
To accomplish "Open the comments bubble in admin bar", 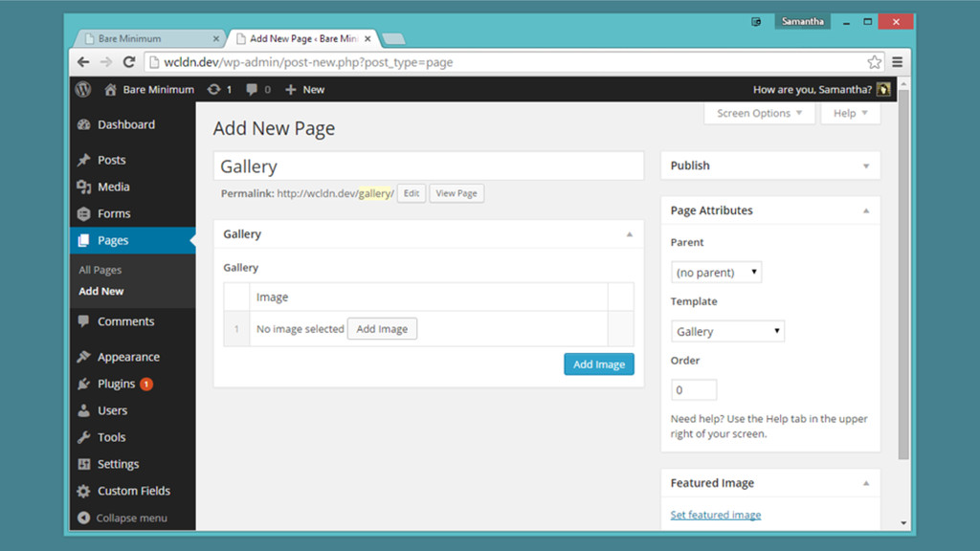I will [x=252, y=89].
